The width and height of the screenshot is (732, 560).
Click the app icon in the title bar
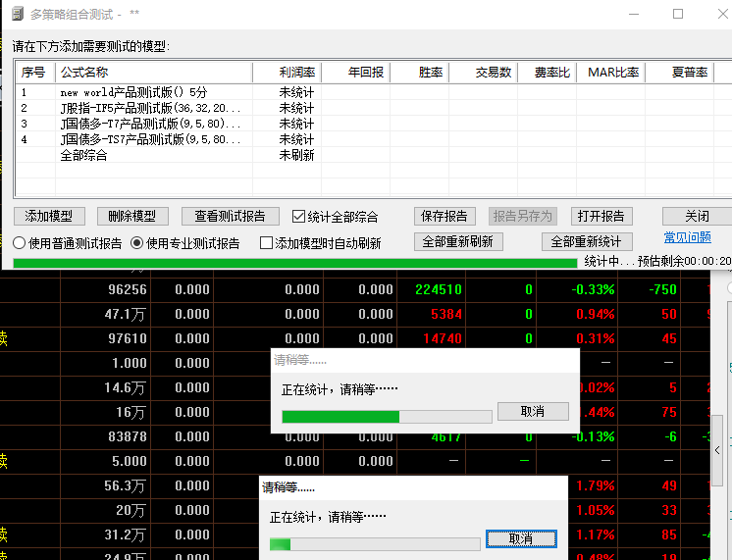(x=16, y=15)
